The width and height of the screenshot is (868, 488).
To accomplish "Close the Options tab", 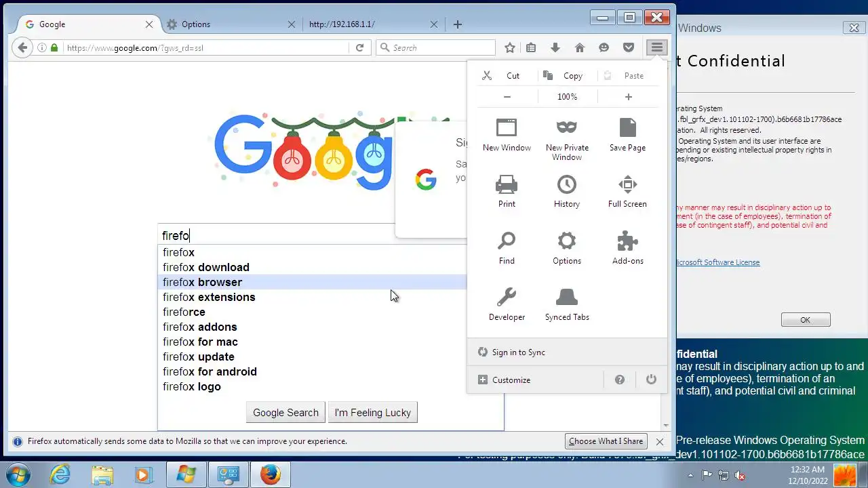I will tap(292, 24).
